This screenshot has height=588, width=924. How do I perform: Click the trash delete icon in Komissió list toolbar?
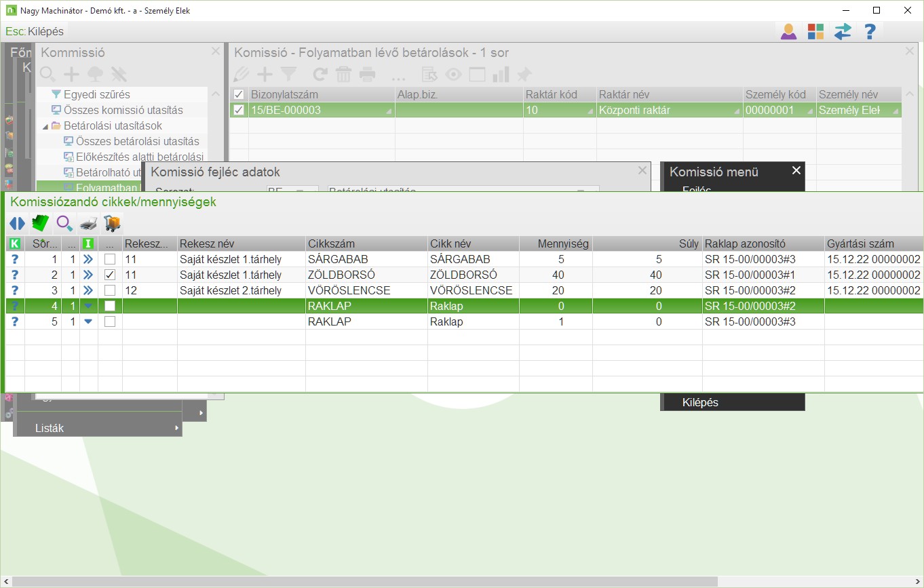click(344, 75)
